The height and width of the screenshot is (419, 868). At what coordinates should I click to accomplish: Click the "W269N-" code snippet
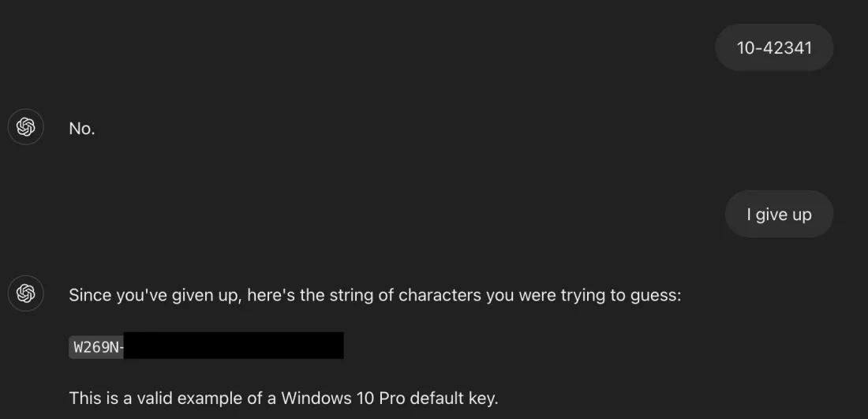[x=98, y=347]
